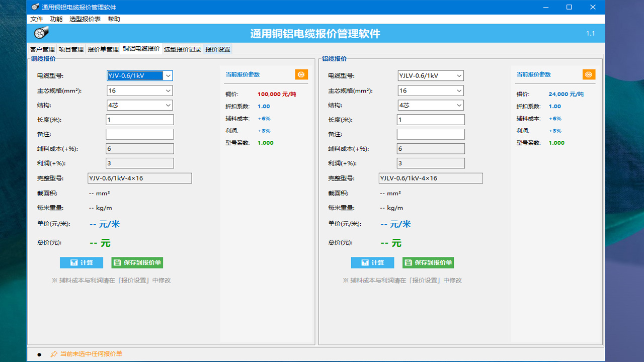Click 计算 button in aluminum quote panel
The height and width of the screenshot is (362, 644).
click(372, 262)
